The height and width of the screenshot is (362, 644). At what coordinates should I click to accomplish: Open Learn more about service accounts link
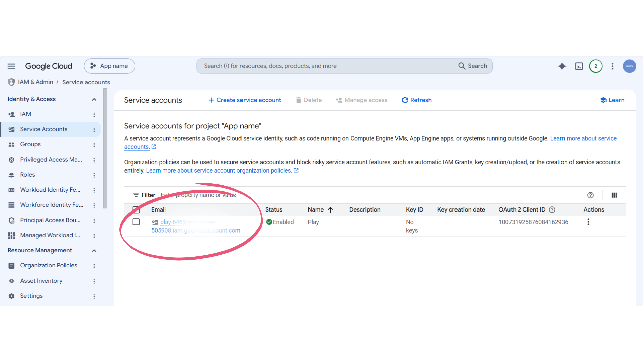point(583,138)
